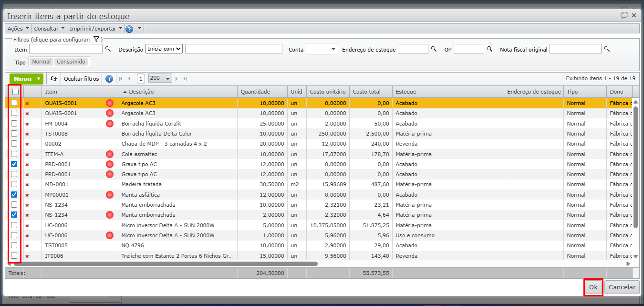Click the refresh icon beside Novo
The width and height of the screenshot is (644, 306).
point(53,79)
